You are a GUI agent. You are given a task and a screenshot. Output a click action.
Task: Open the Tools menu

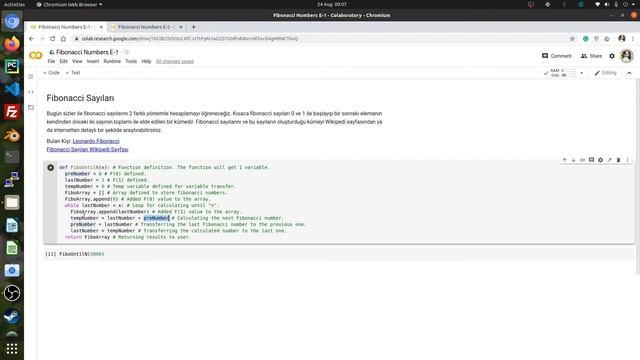(131, 61)
